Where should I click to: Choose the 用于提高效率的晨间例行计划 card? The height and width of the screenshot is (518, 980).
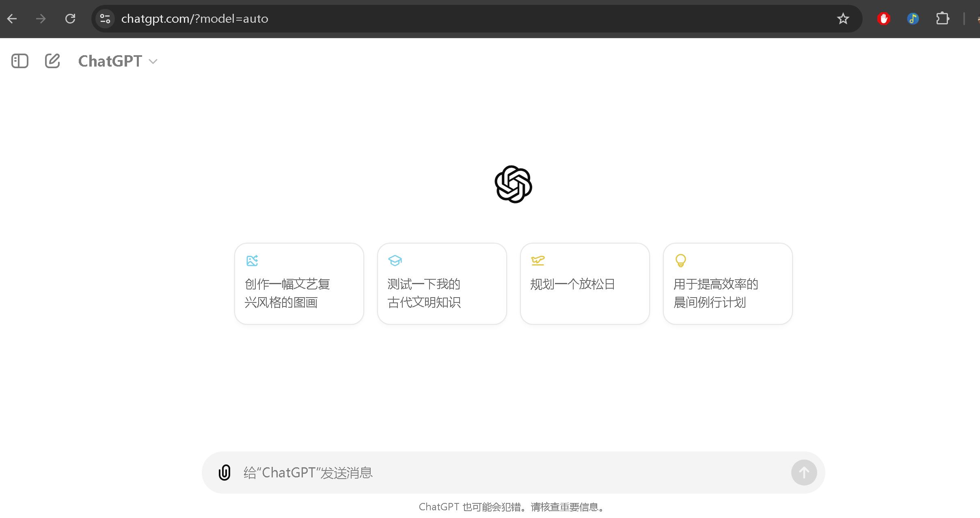[x=728, y=284]
